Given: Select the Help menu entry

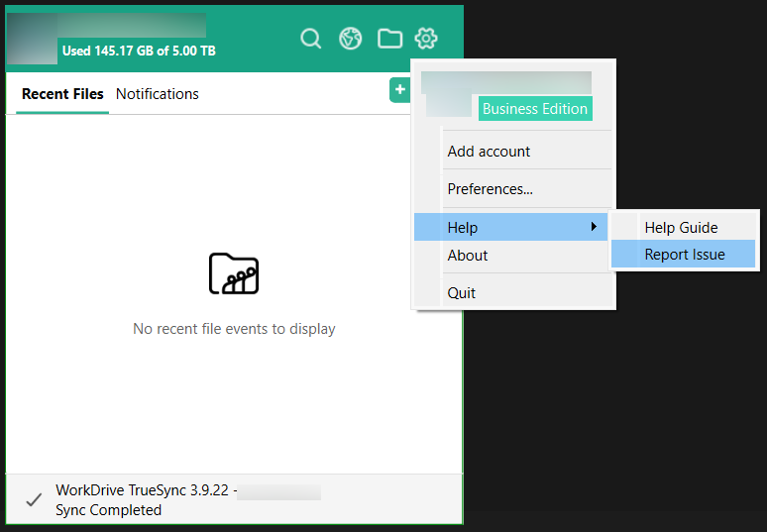Looking at the screenshot, I should (511, 227).
